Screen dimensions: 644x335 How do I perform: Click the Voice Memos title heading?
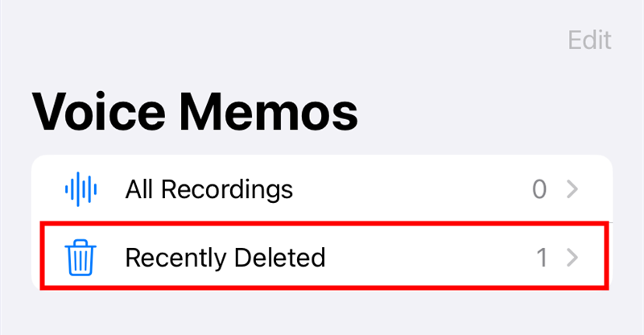195,112
